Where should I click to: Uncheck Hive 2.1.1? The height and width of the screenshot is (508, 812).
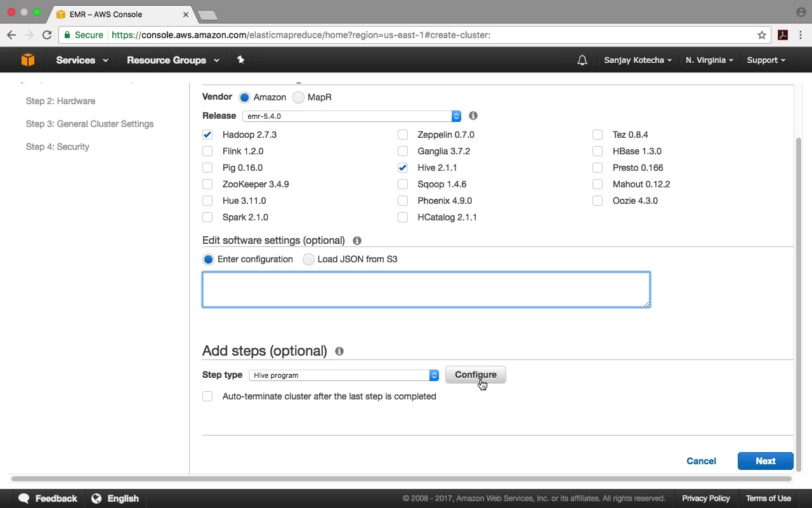(x=403, y=168)
